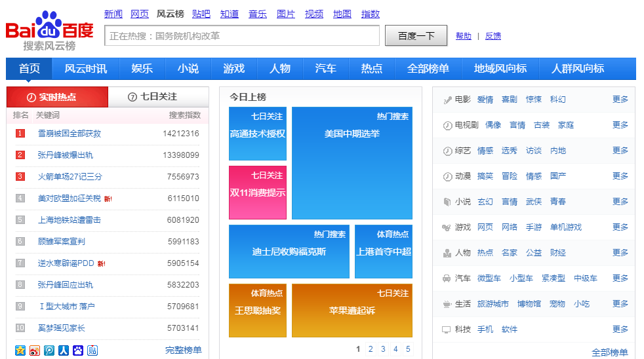Open 地域风向标 in the navigation bar
This screenshot has width=644, height=359.
(x=500, y=69)
